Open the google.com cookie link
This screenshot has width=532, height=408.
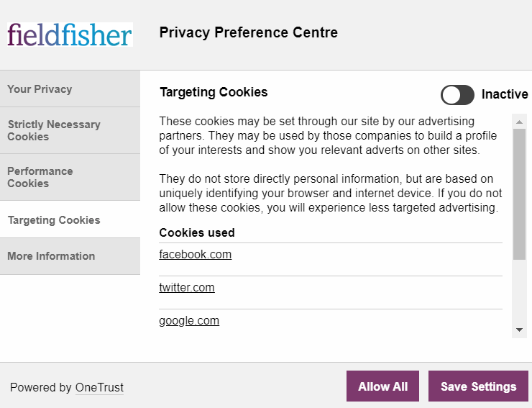(189, 321)
